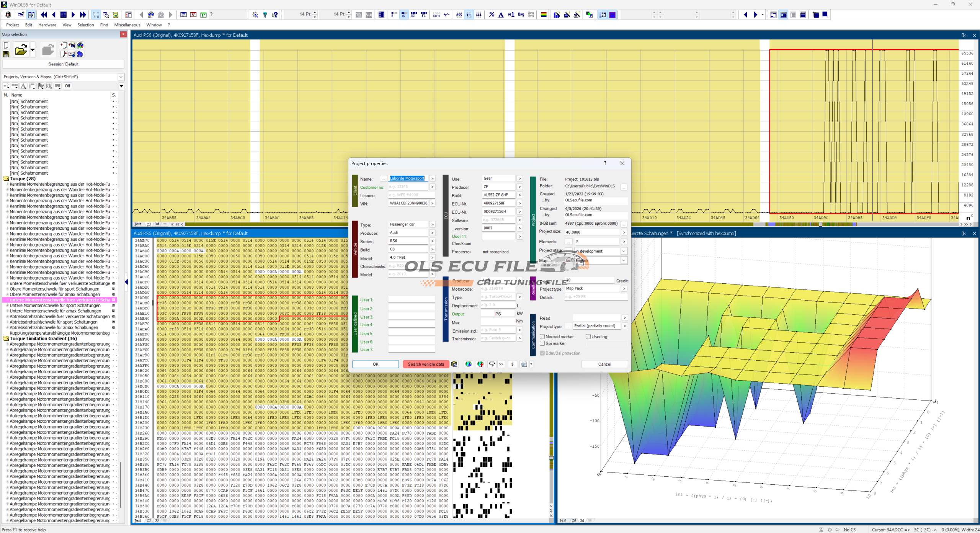Click the save disk icon in Map selection
980x533 pixels.
pos(6,54)
